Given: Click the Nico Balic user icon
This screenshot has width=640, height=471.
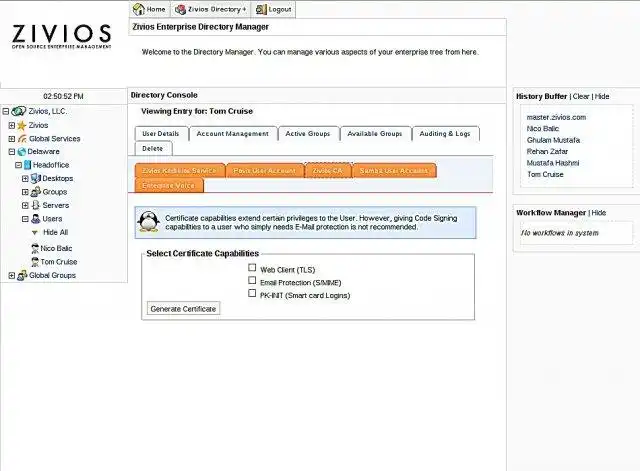Looking at the screenshot, I should click(35, 248).
